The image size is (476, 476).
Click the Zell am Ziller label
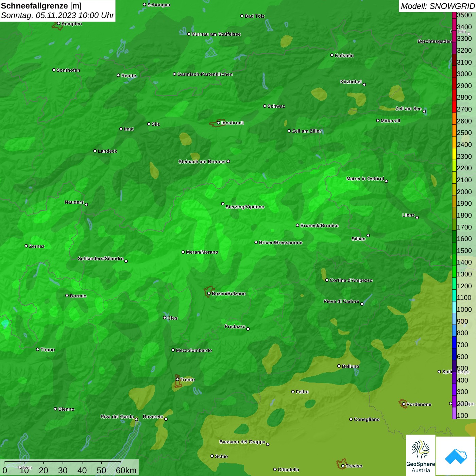[307, 131]
